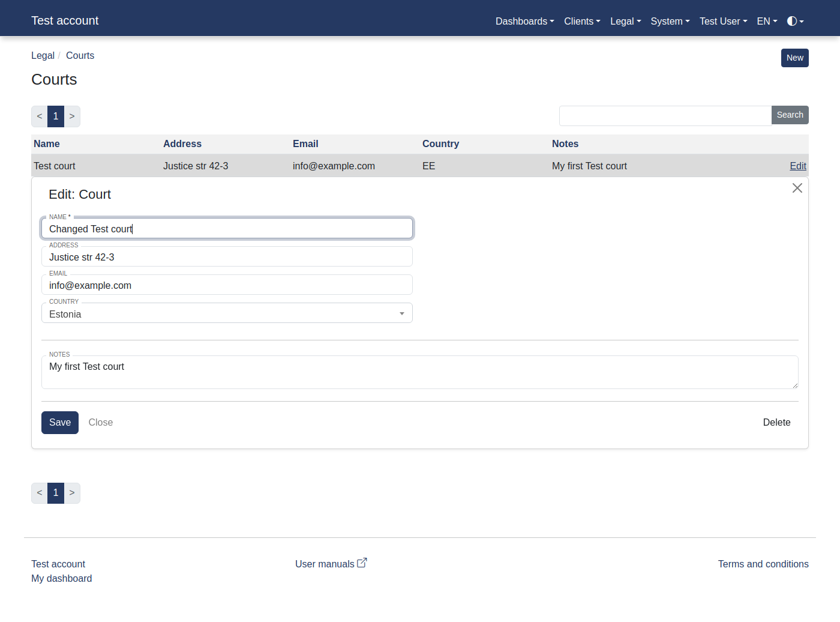
Task: Click into the Notes text area
Action: point(419,372)
